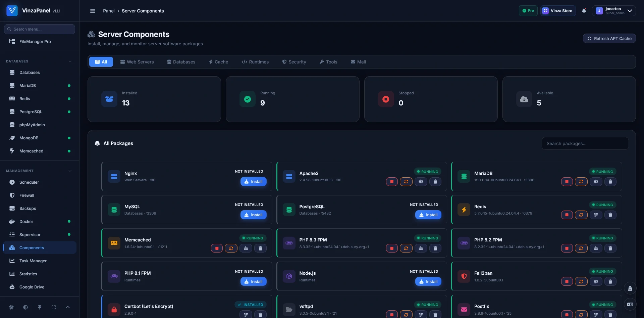Image resolution: width=644 pixels, height=318 pixels.
Task: Collapse the DATABASES sidebar section
Action: pyautogui.click(x=70, y=61)
